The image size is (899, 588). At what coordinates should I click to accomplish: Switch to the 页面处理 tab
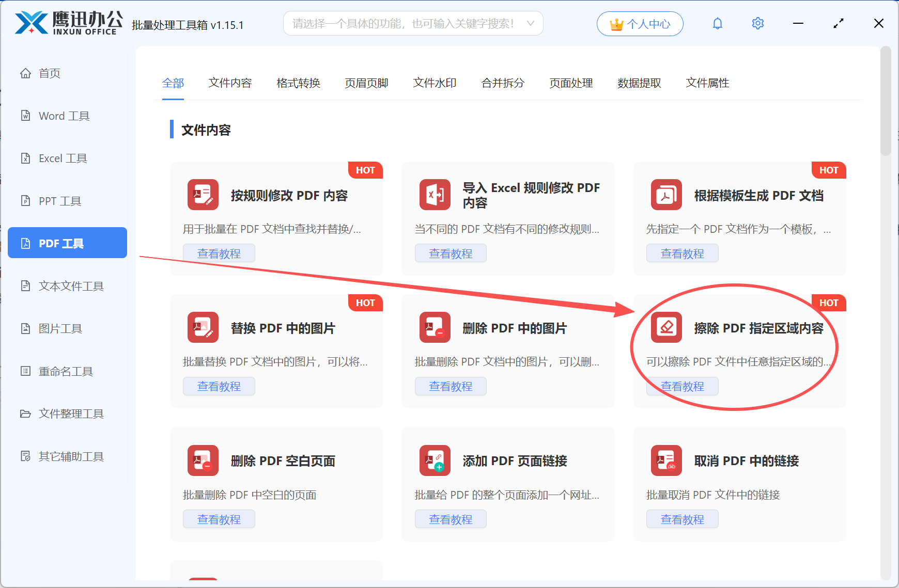tap(571, 83)
